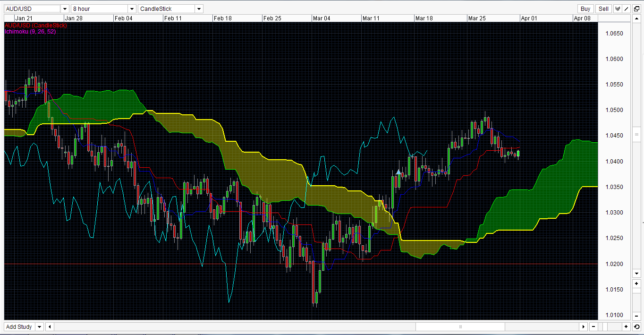Click the Buy button
The height and width of the screenshot is (335, 644).
[x=585, y=9]
